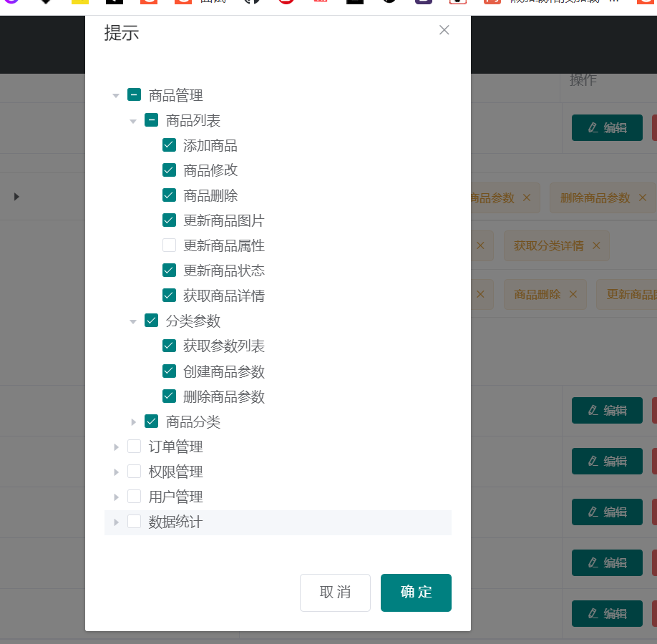Check the 更新商品属性 checkbox
The height and width of the screenshot is (644, 657).
tap(170, 245)
